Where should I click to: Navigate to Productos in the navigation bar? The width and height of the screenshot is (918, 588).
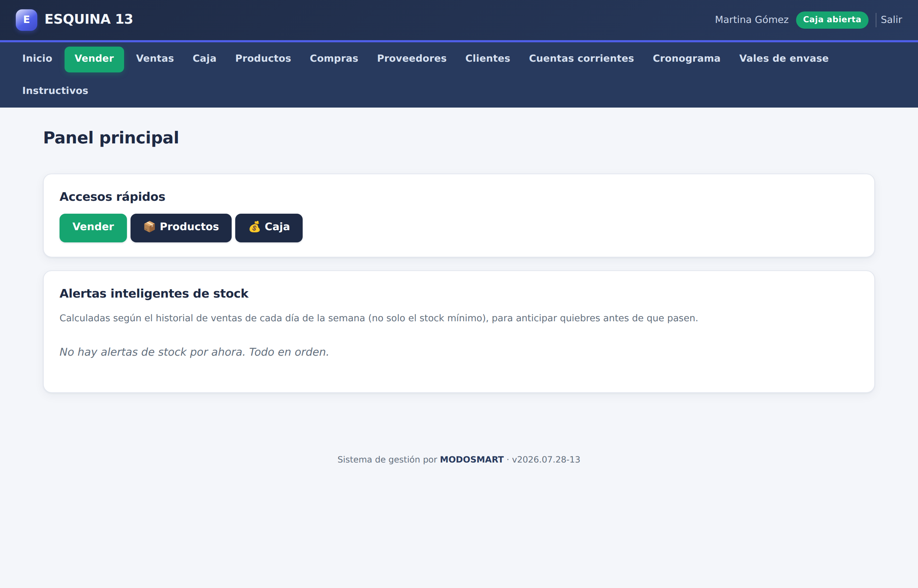(x=263, y=58)
